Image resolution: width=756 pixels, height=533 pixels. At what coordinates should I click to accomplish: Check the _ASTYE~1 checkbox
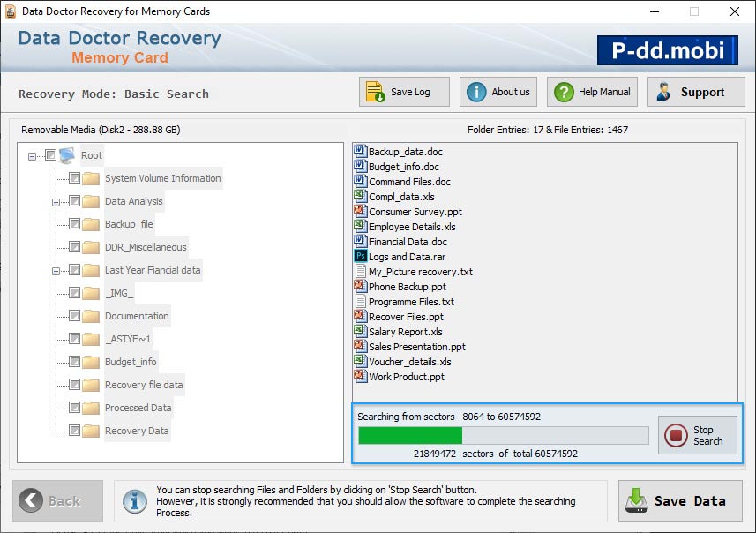coord(74,339)
